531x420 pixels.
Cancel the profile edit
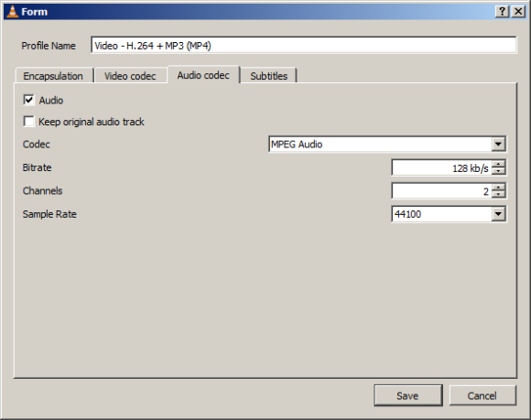click(482, 395)
